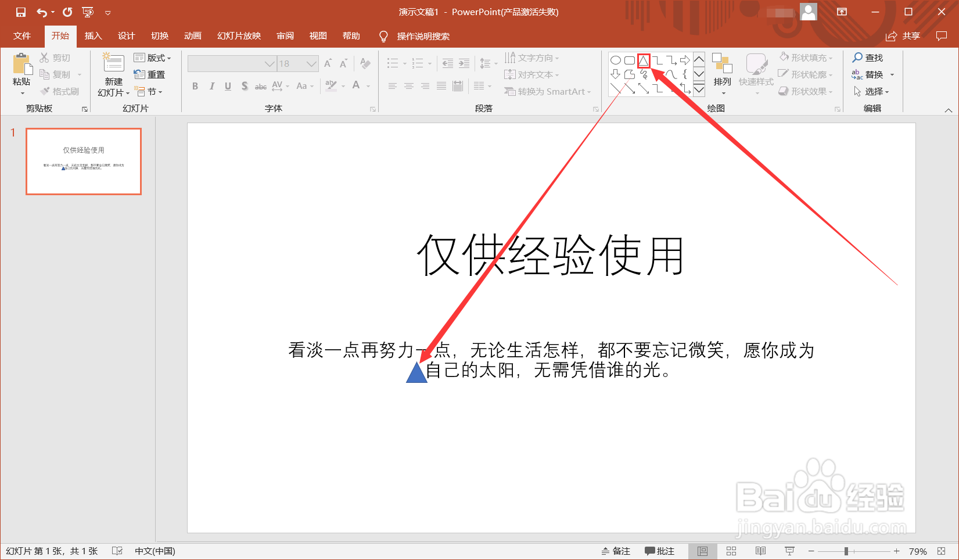Switch to the 设计 ribbon tab
The width and height of the screenshot is (959, 560).
tap(126, 35)
